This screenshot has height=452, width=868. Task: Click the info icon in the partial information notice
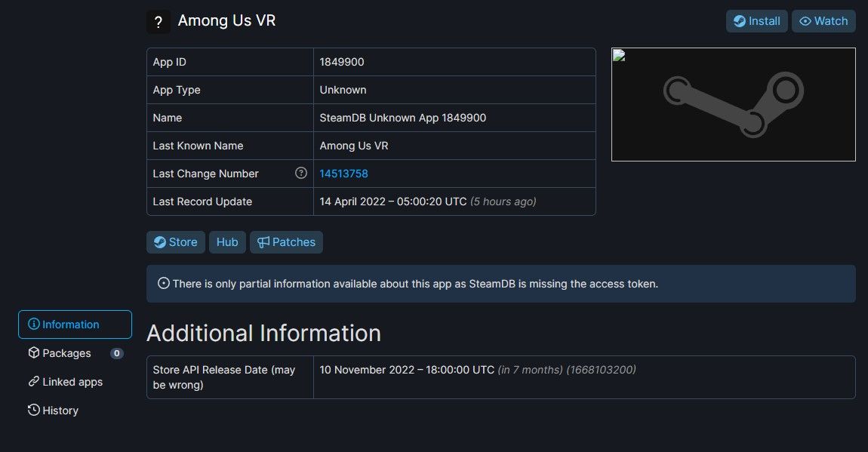tap(164, 284)
